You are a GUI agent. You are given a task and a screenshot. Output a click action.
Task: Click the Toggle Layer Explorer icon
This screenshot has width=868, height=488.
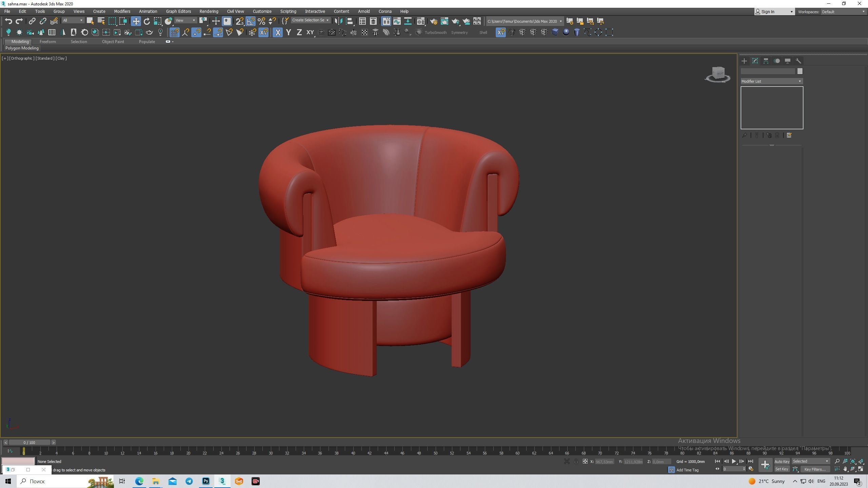click(373, 21)
